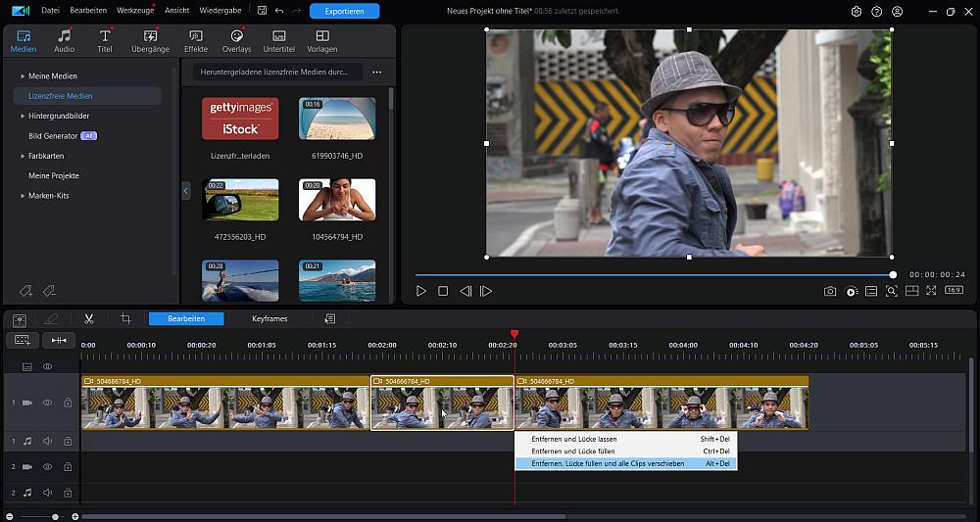
Task: Save project via floppy disk icon
Action: click(260, 12)
